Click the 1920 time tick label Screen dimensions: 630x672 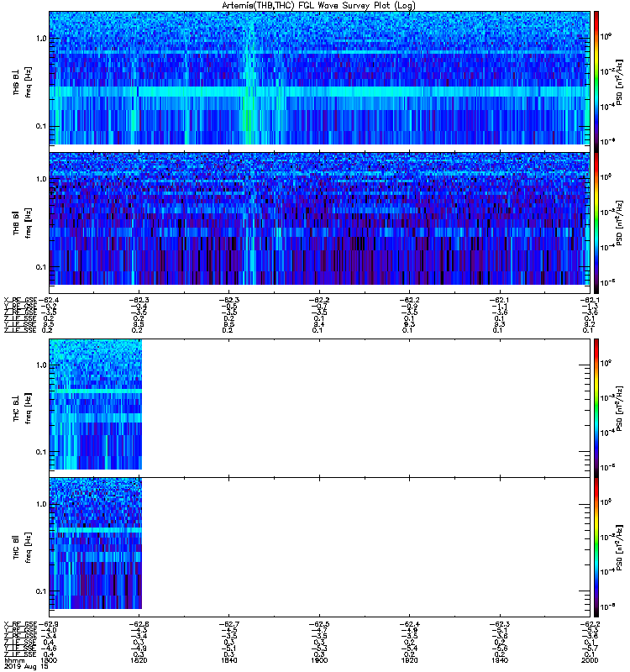(x=410, y=660)
